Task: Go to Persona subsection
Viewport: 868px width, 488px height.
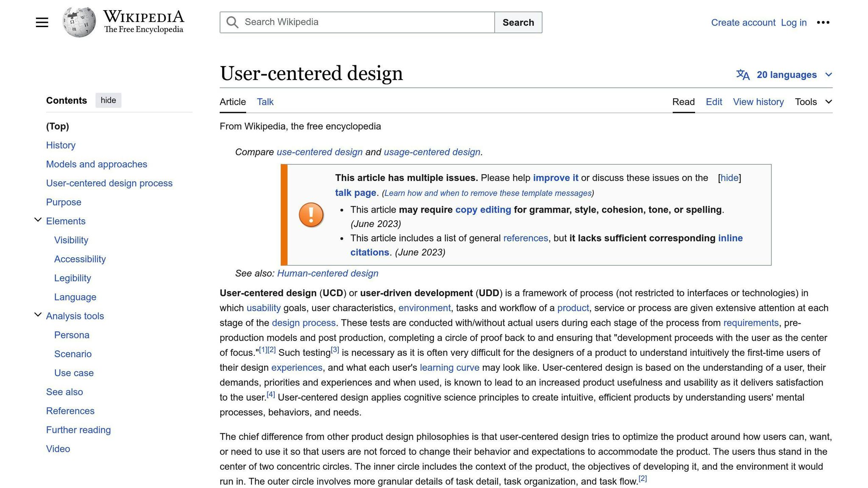Action: coord(72,335)
